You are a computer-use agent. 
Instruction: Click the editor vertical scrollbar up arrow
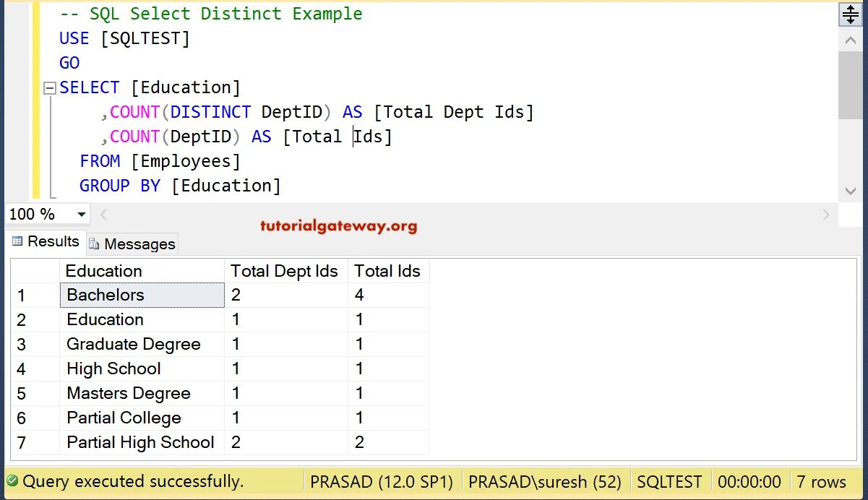[850, 41]
